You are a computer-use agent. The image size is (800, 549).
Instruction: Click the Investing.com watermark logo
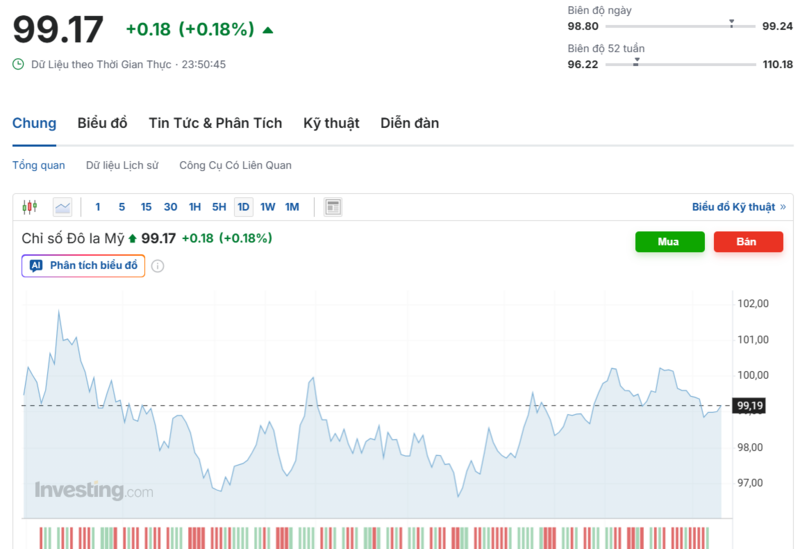coord(94,491)
